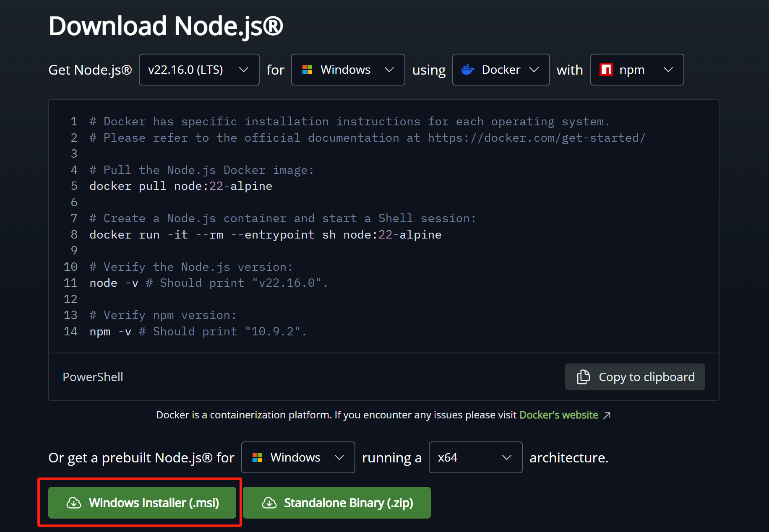769x532 pixels.
Task: Click the 'node -v' code line
Action: (209, 283)
